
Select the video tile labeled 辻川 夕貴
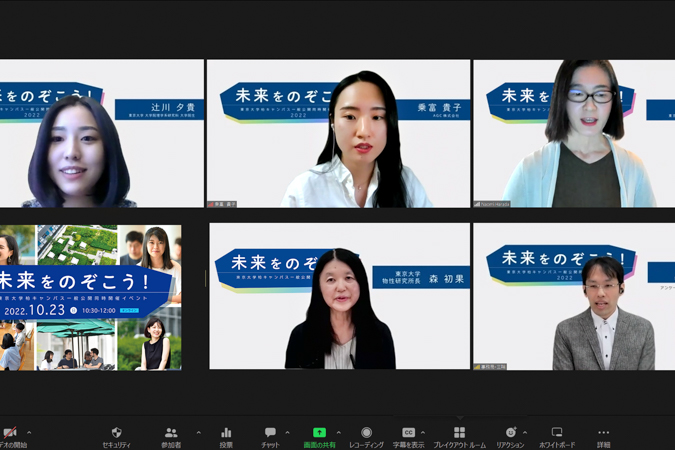pyautogui.click(x=102, y=133)
